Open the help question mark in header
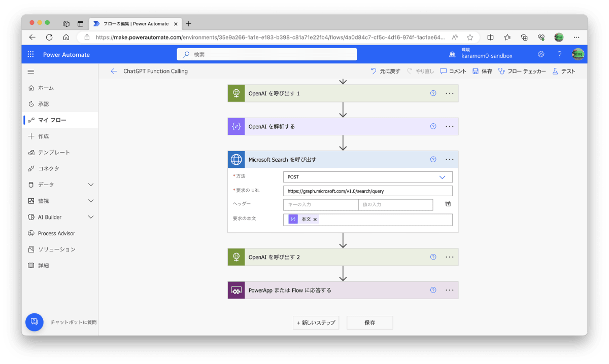This screenshot has width=609, height=364. point(559,54)
